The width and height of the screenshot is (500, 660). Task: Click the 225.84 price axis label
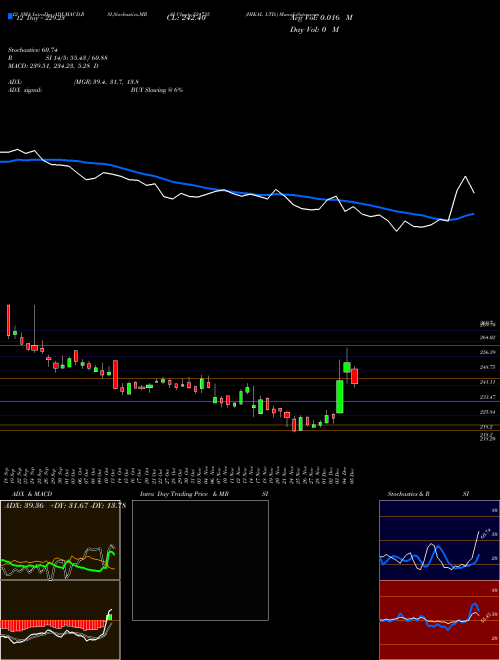point(487,412)
